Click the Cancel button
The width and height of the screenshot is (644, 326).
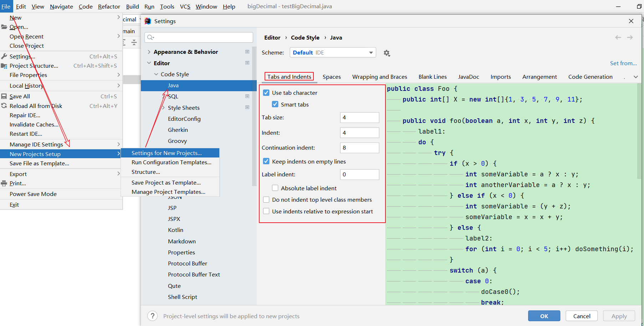coord(582,316)
